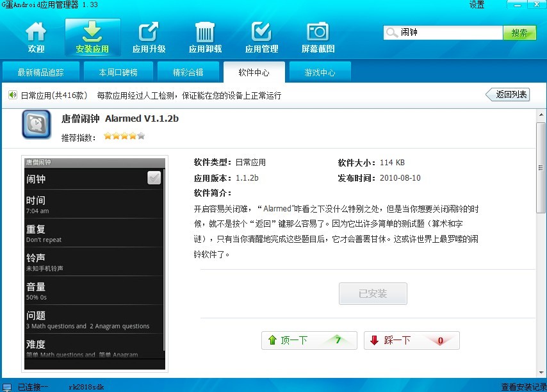The height and width of the screenshot is (392, 547).
Task: Switch to the 精彩合辑 tab
Action: click(188, 72)
